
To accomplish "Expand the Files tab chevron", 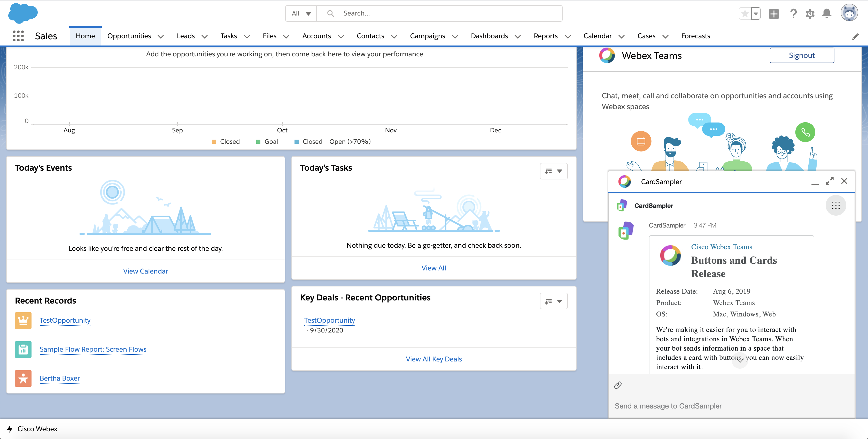I will click(286, 36).
